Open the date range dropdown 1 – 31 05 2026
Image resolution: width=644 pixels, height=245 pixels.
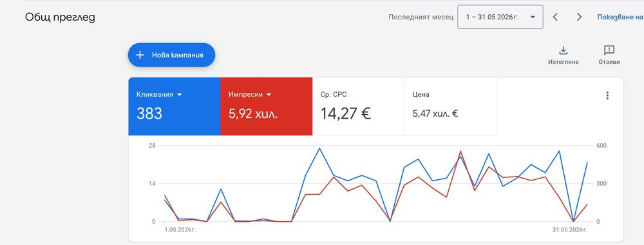click(500, 17)
